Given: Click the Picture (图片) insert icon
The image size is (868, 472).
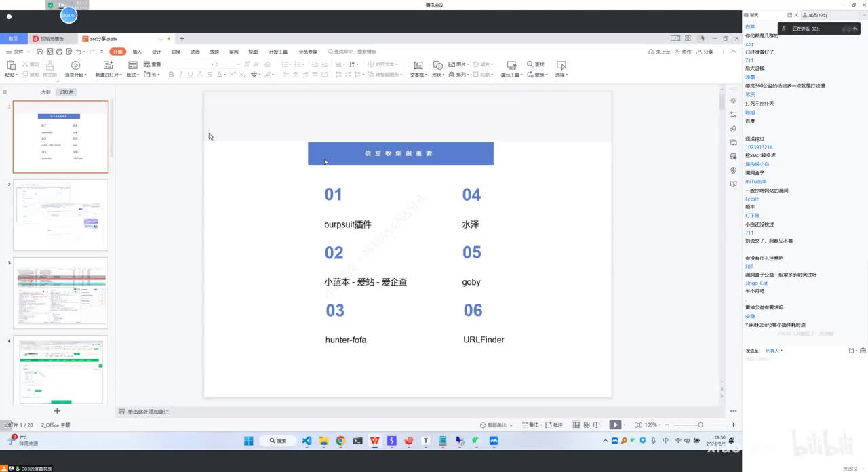Looking at the screenshot, I should pos(452,64).
